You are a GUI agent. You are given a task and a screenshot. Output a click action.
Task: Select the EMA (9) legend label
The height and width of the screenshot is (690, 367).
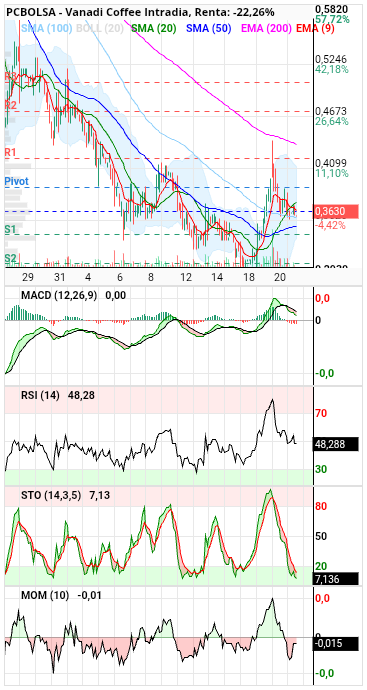click(x=316, y=29)
